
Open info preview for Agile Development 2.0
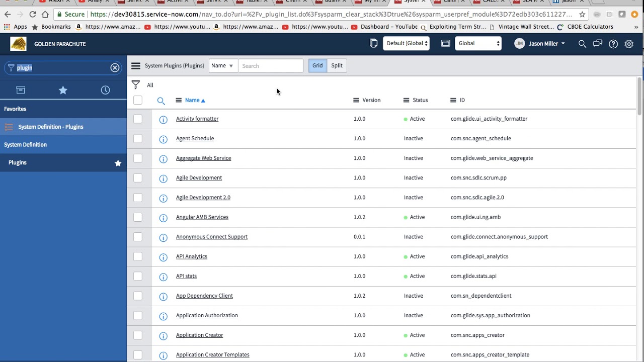(163, 198)
